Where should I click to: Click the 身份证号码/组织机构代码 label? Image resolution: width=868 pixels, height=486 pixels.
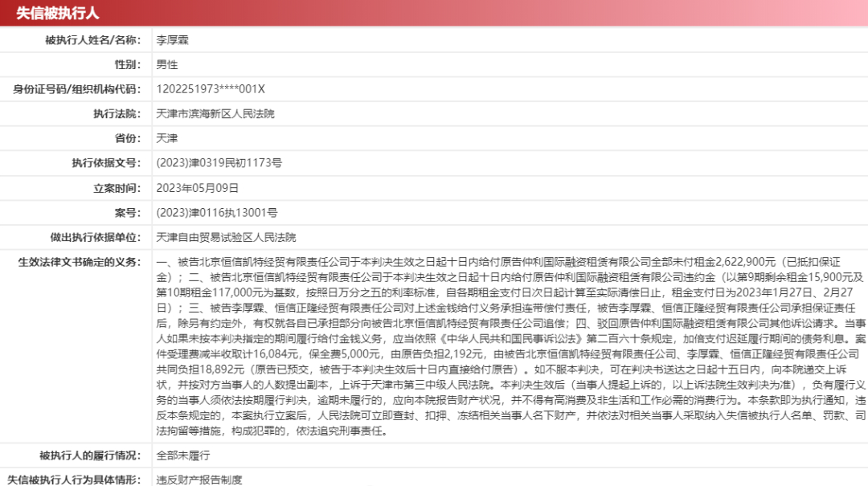click(77, 89)
